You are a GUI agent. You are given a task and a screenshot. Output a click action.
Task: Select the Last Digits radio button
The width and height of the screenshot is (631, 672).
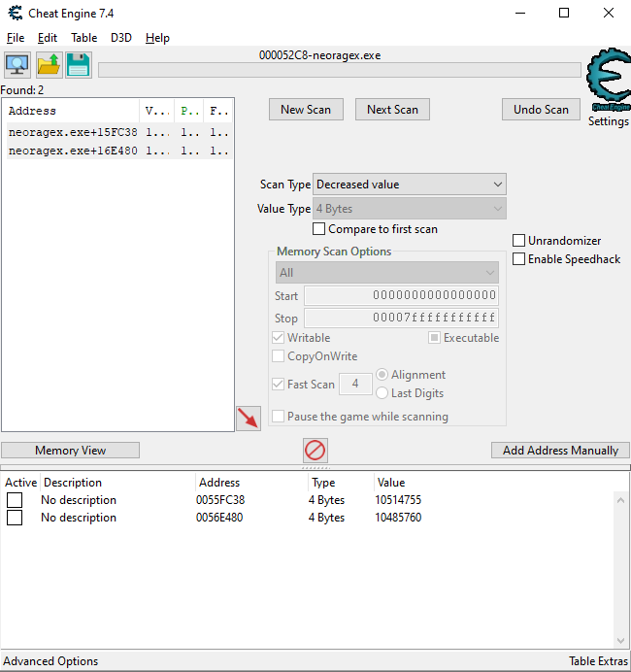pyautogui.click(x=382, y=393)
